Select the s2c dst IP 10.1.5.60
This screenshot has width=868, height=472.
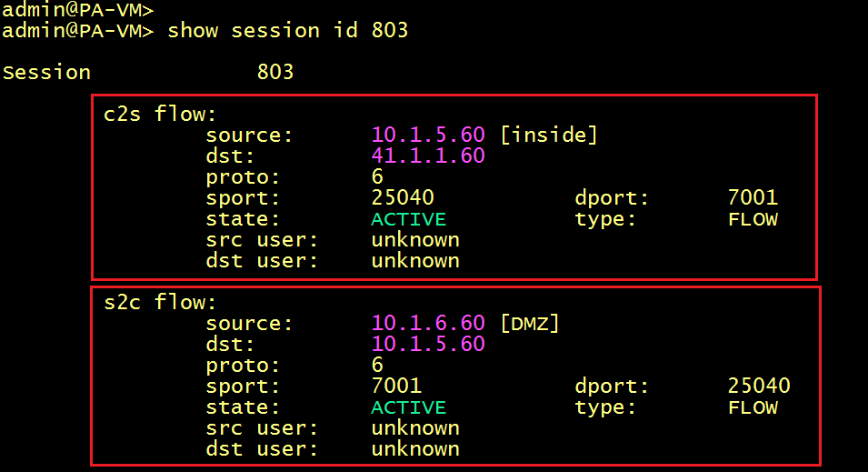[428, 344]
